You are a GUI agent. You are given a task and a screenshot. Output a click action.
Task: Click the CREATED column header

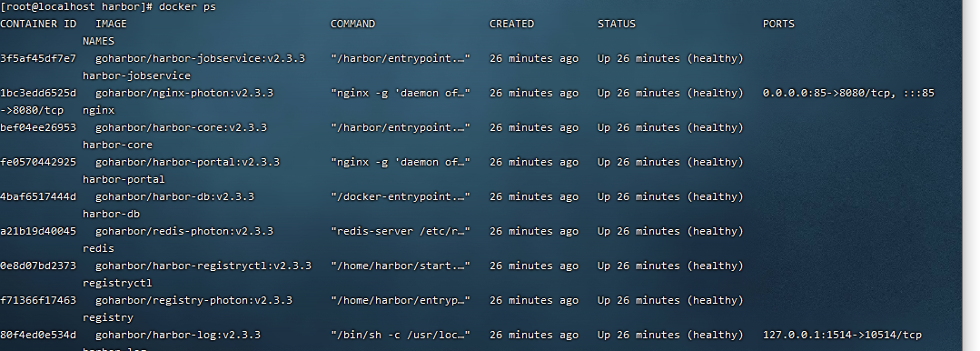pyautogui.click(x=512, y=24)
